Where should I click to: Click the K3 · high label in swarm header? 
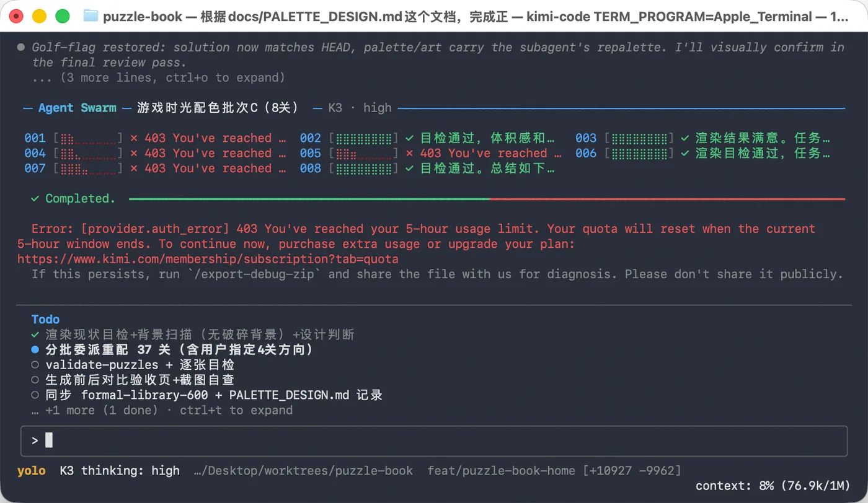[x=360, y=108]
